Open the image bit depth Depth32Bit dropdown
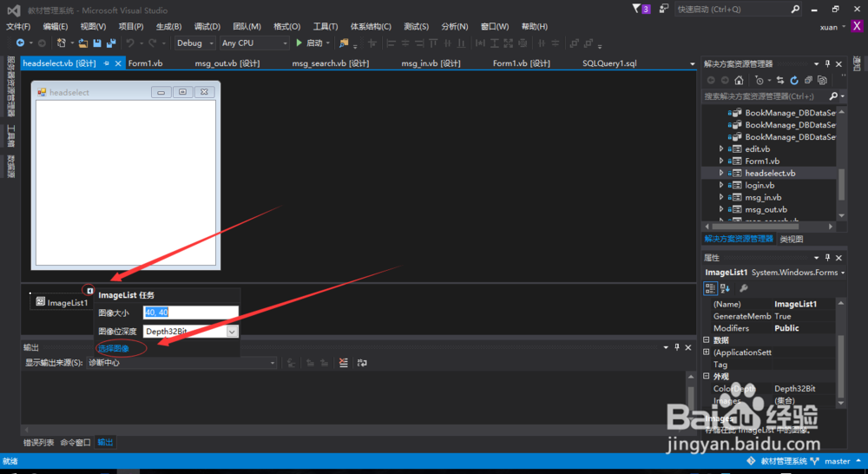Screen dimensions: 868x474 point(232,331)
